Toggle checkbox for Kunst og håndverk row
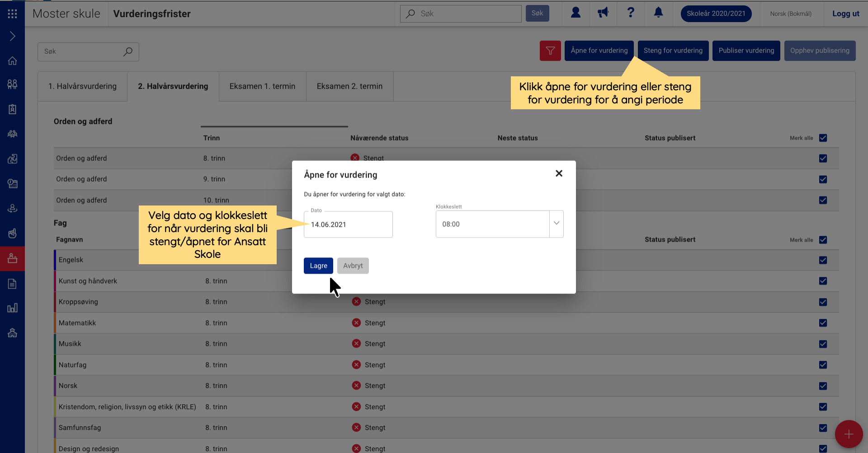The width and height of the screenshot is (868, 453). pos(823,281)
